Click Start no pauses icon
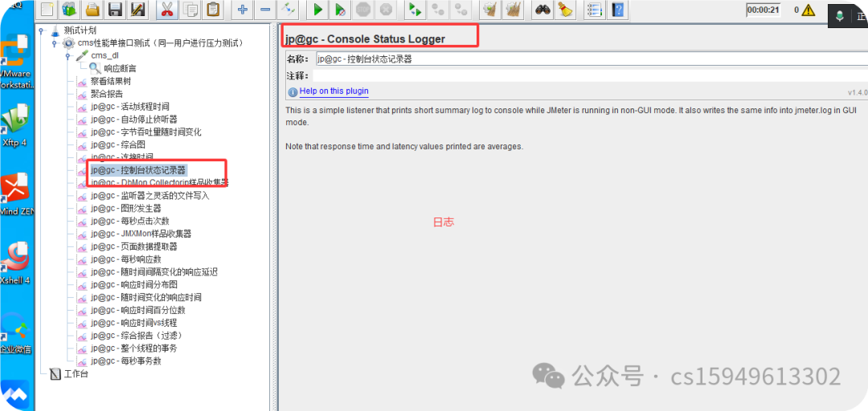868x411 pixels. [341, 9]
